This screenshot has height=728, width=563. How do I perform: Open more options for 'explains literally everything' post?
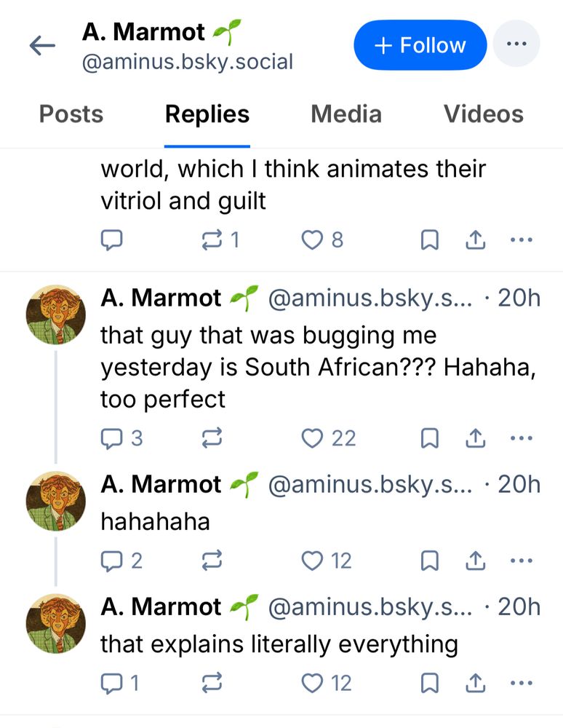pos(522,683)
